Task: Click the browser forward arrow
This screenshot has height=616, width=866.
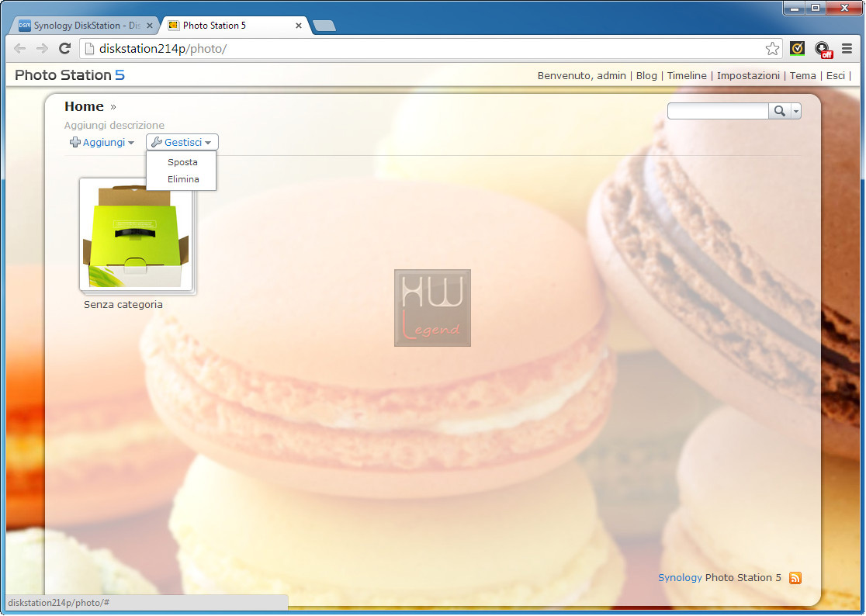Action: pyautogui.click(x=42, y=49)
